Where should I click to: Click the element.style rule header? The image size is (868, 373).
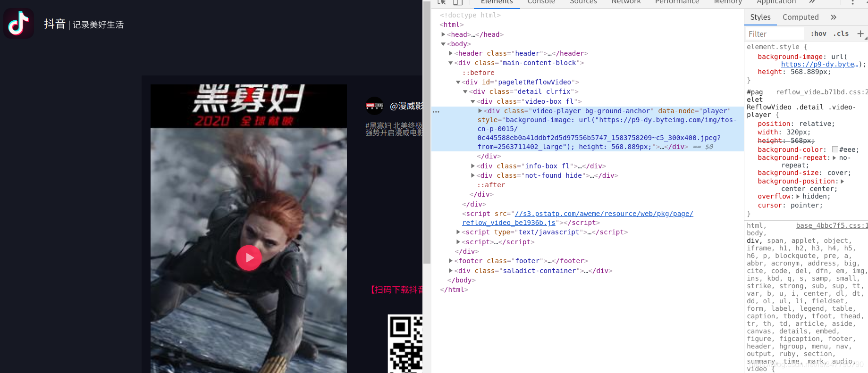(x=777, y=47)
